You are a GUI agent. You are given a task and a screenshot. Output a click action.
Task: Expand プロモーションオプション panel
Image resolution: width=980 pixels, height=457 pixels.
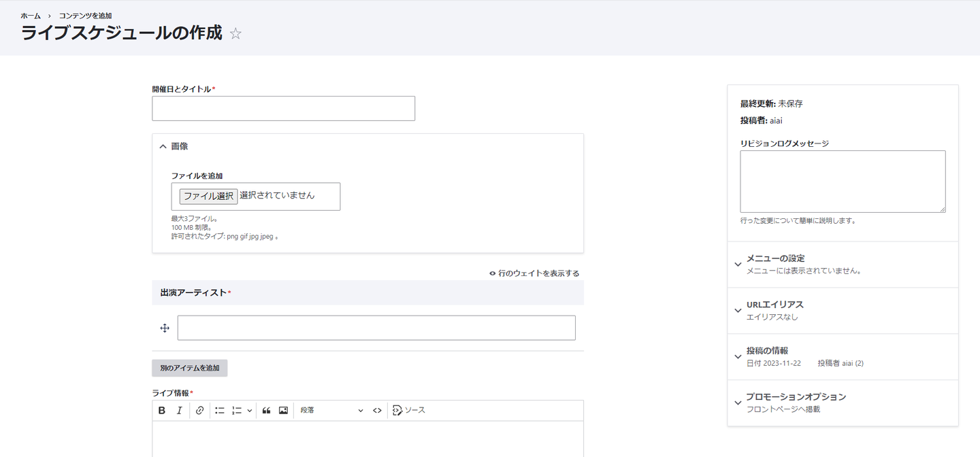[843, 403]
